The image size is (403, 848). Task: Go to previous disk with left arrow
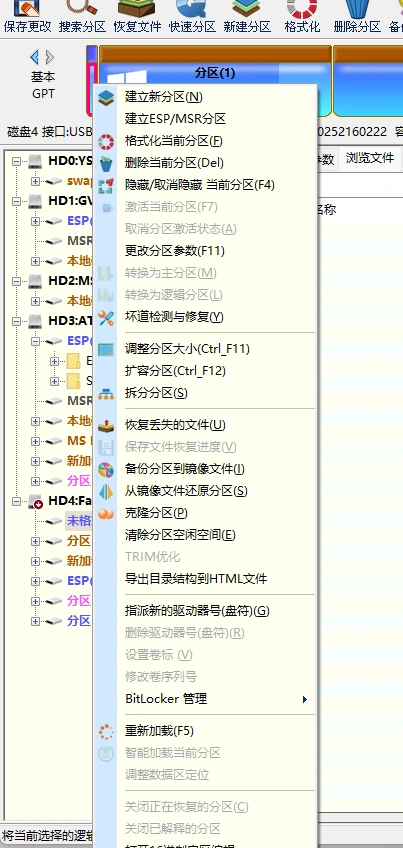pyautogui.click(x=35, y=57)
